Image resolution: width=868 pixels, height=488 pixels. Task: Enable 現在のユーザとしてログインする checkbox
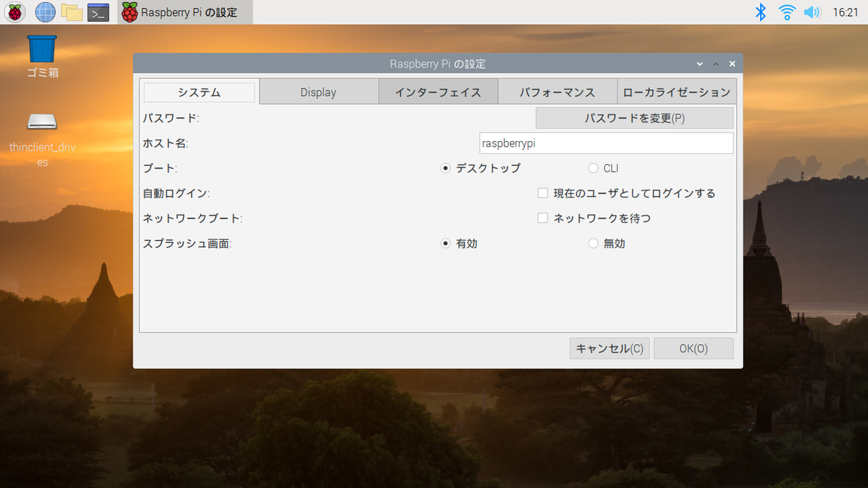(542, 193)
